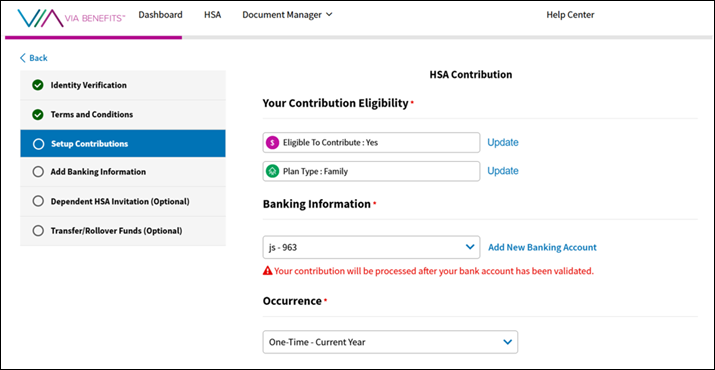The width and height of the screenshot is (715, 370).
Task: Click the magenta dollar icon for Eligible To Contribute
Action: pyautogui.click(x=272, y=142)
